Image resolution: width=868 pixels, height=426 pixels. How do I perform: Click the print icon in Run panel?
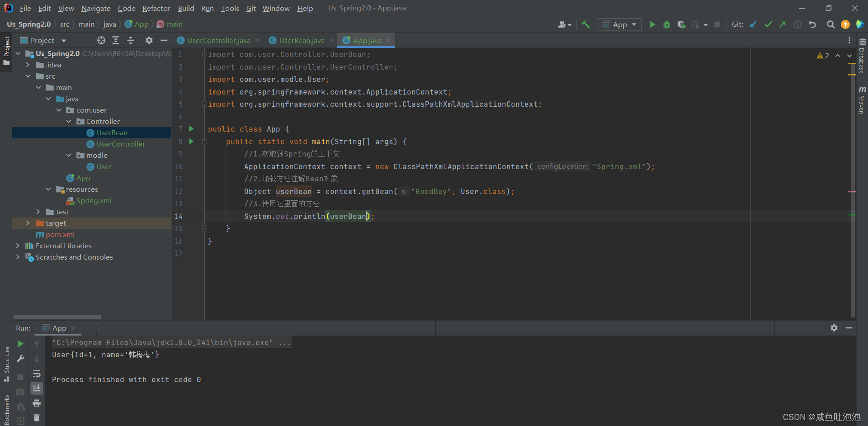click(x=37, y=403)
